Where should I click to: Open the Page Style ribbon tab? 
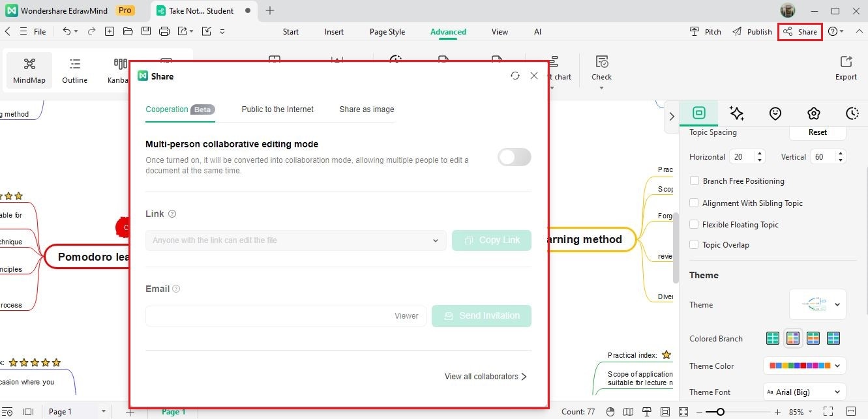tap(387, 32)
